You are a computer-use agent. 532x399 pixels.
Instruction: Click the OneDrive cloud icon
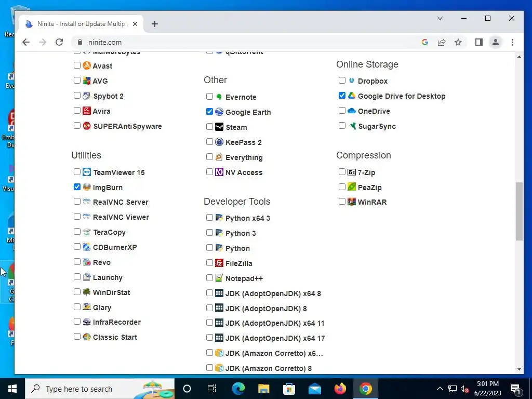[x=352, y=111]
